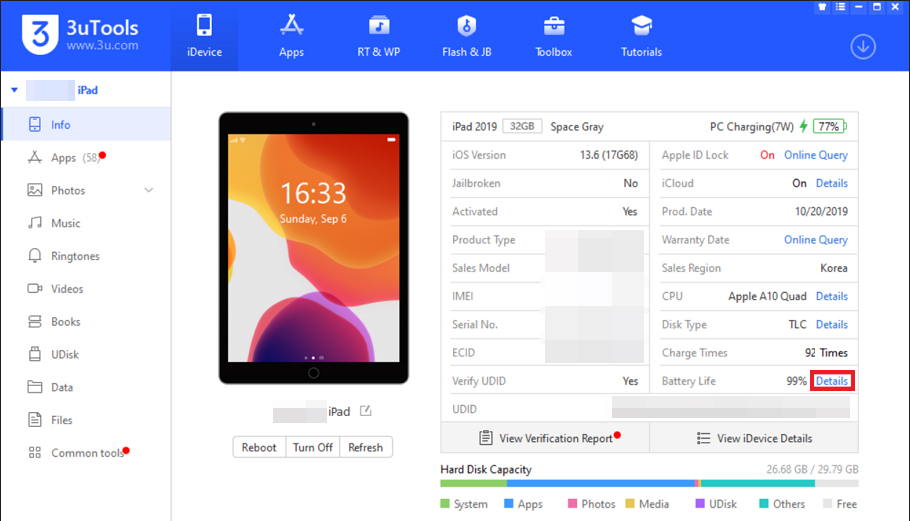Screen dimensions: 910x521
Task: Click the iOS Version value 13.6 (17G68)
Action: pos(609,155)
